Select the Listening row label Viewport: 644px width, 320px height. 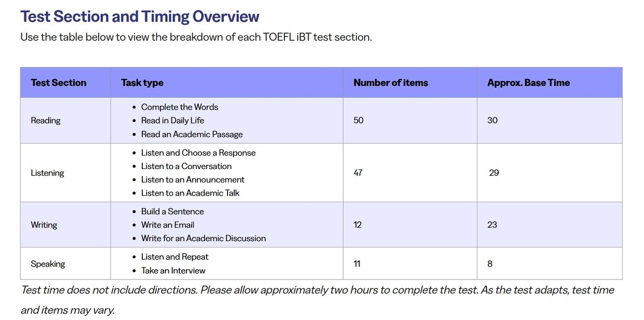(47, 173)
